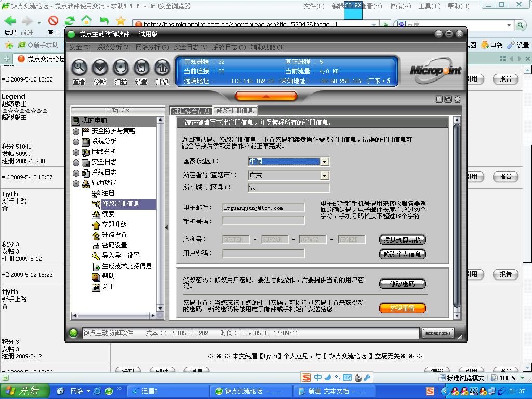Click the browser search magnifier button
The width and height of the screenshot is (532, 399).
pyautogui.click(x=521, y=25)
